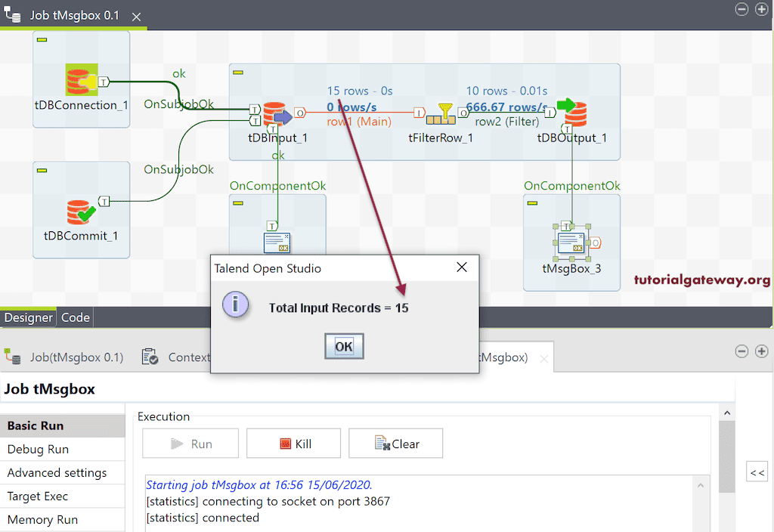Select Debug Run in the sidebar

[x=36, y=449]
